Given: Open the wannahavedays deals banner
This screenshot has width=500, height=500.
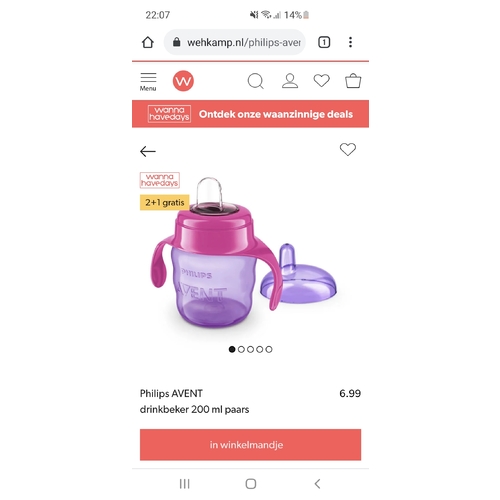Looking at the screenshot, I should pos(250,114).
